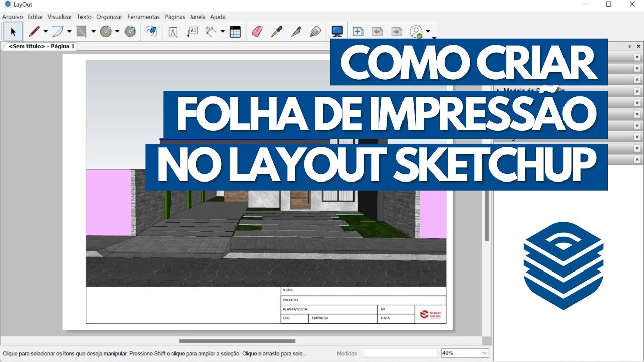Click the horizontal scrollbar under the page
Screen dimensions: 644x362
coord(237,341)
